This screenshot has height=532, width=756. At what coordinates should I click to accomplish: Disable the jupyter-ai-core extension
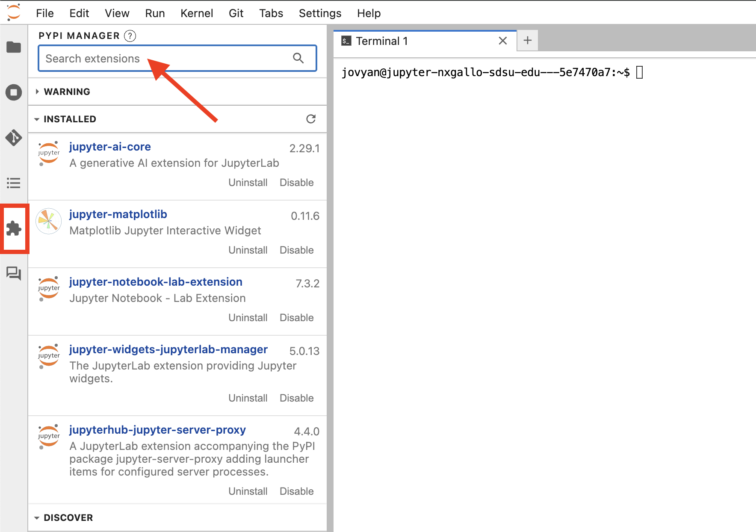point(296,183)
